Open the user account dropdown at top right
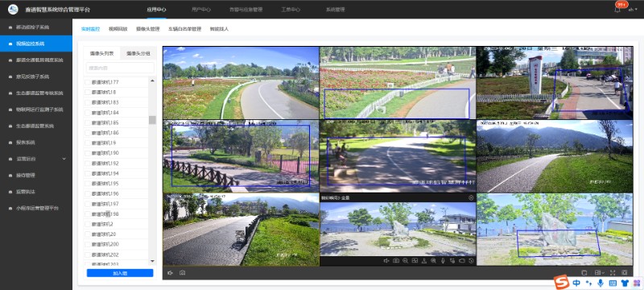644x290 pixels. tap(632, 9)
